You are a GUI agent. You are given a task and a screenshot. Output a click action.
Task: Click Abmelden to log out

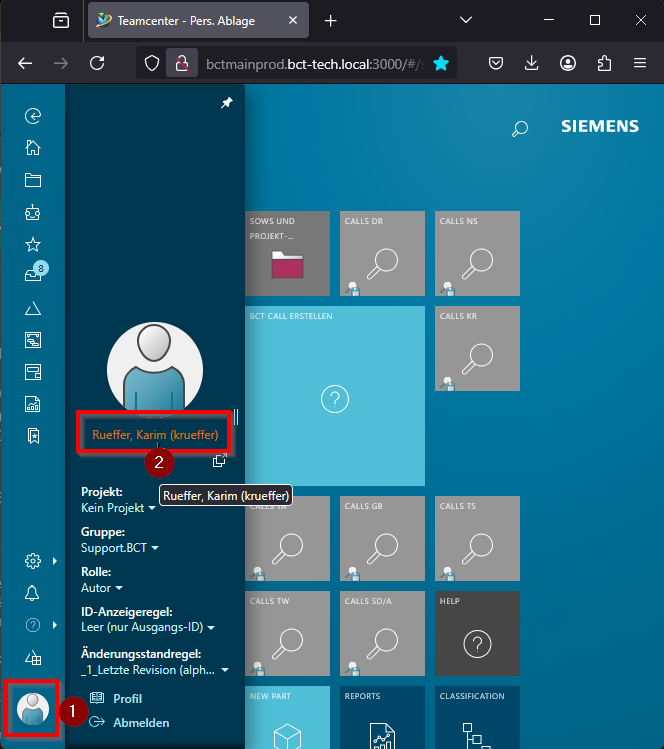click(x=141, y=723)
